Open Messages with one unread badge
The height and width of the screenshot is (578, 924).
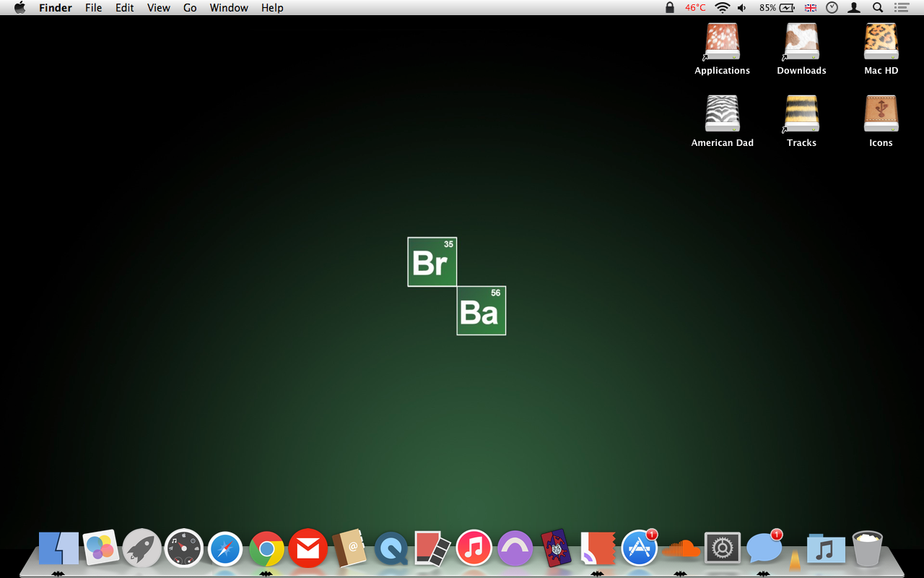pyautogui.click(x=764, y=548)
